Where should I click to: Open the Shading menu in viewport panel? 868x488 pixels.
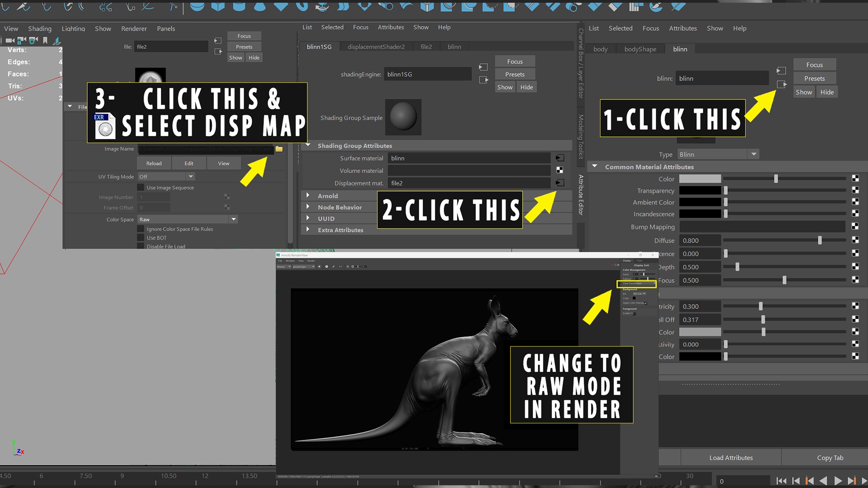40,28
